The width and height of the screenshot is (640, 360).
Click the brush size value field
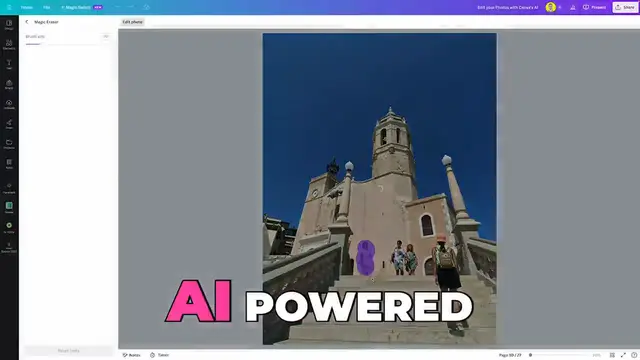point(106,37)
